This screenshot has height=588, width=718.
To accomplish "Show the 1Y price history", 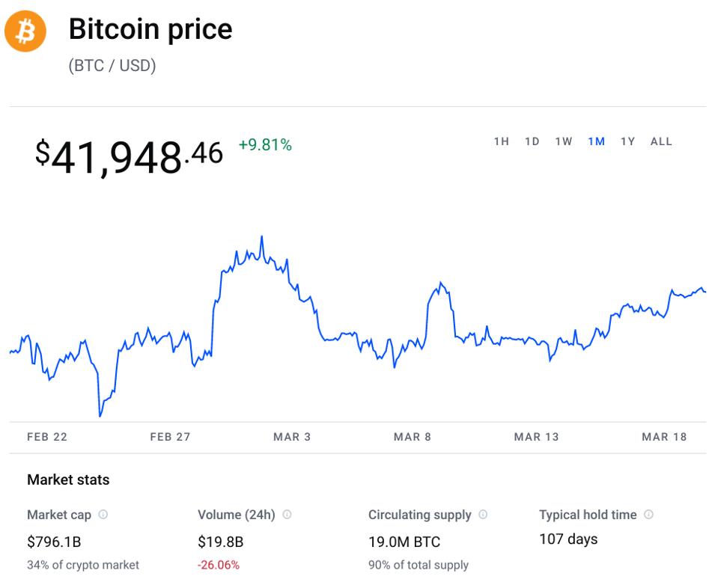I will click(x=627, y=141).
